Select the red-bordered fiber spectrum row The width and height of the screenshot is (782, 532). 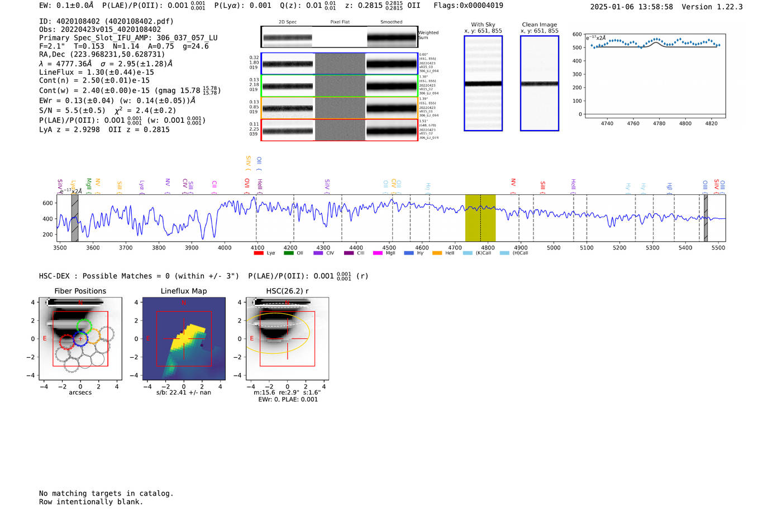(339, 130)
